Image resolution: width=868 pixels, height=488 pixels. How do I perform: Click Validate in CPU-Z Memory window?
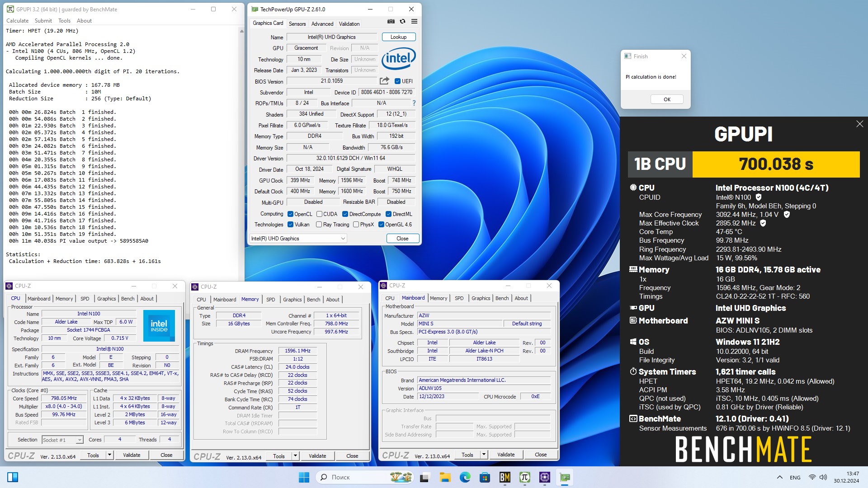pyautogui.click(x=317, y=456)
